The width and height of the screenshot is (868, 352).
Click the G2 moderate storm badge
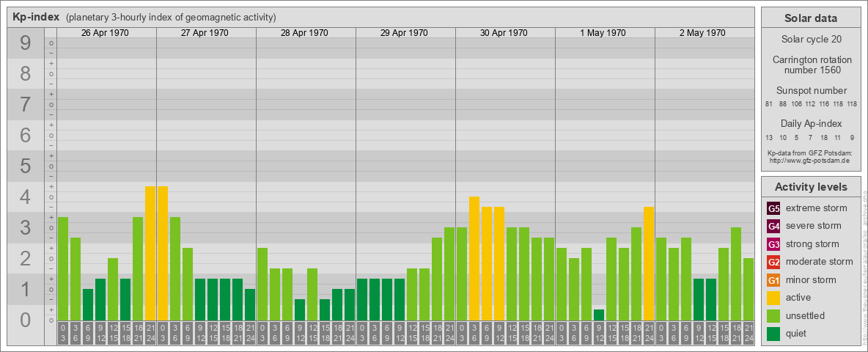click(773, 262)
